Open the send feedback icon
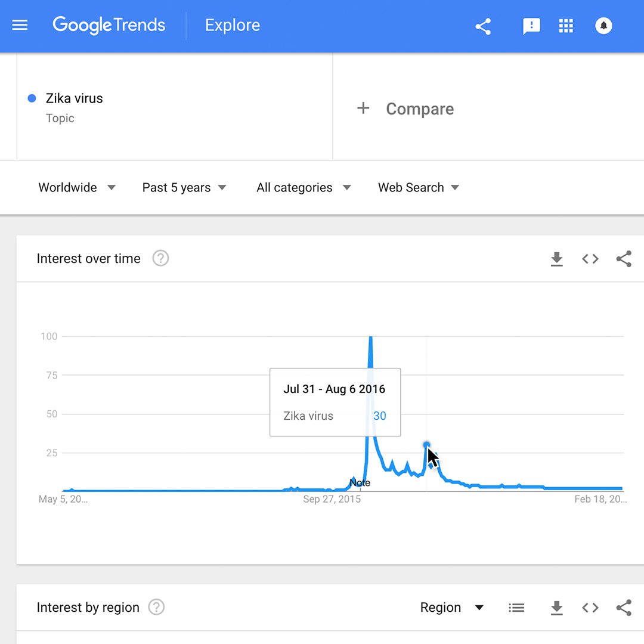Image resolution: width=644 pixels, height=644 pixels. click(x=531, y=26)
